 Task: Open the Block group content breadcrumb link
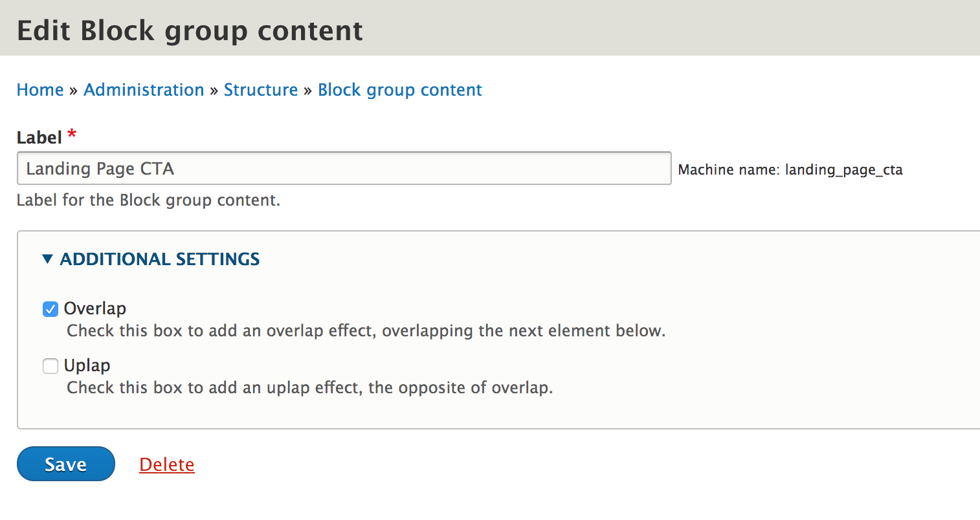[399, 90]
